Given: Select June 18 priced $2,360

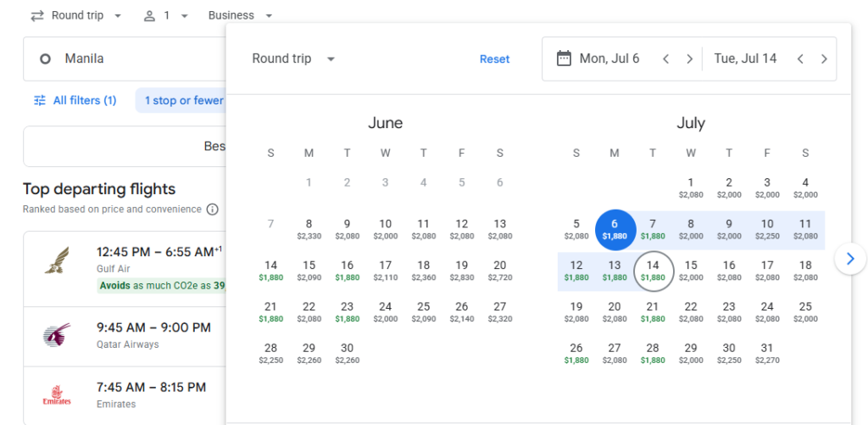Looking at the screenshot, I should tap(424, 271).
